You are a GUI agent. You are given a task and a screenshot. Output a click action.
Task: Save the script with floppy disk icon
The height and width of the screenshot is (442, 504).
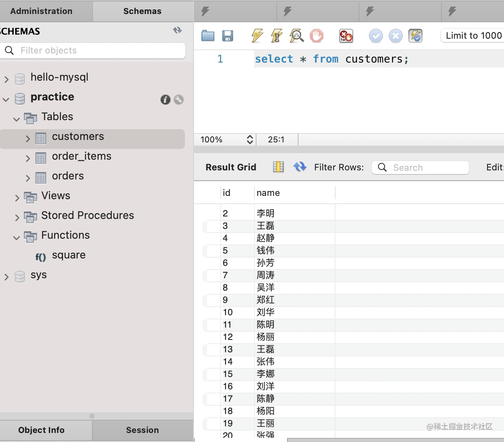pos(228,36)
